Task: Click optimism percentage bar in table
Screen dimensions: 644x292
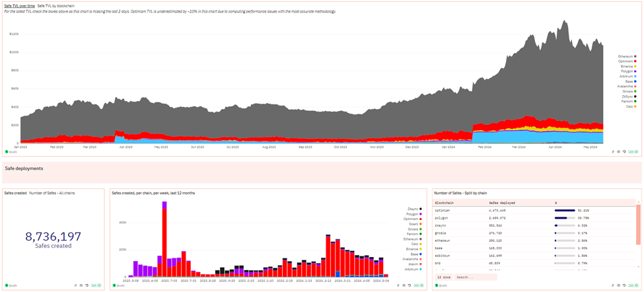Action: [565, 210]
